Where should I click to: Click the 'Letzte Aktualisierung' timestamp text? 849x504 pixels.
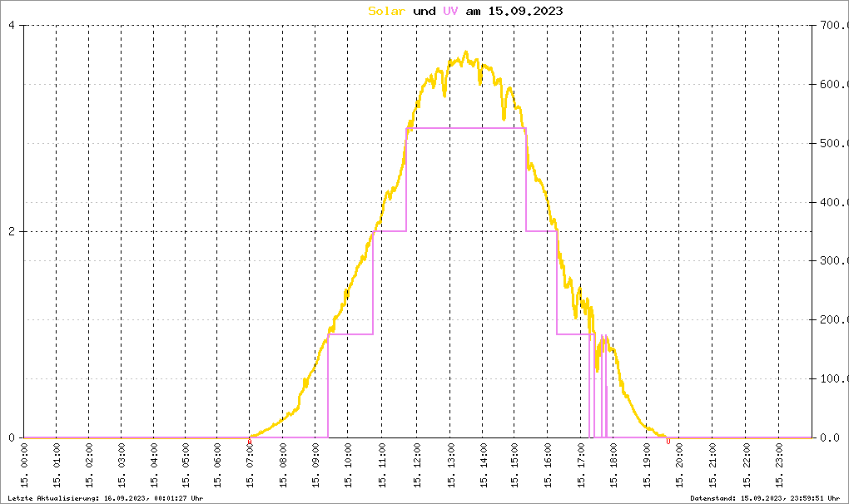(106, 498)
